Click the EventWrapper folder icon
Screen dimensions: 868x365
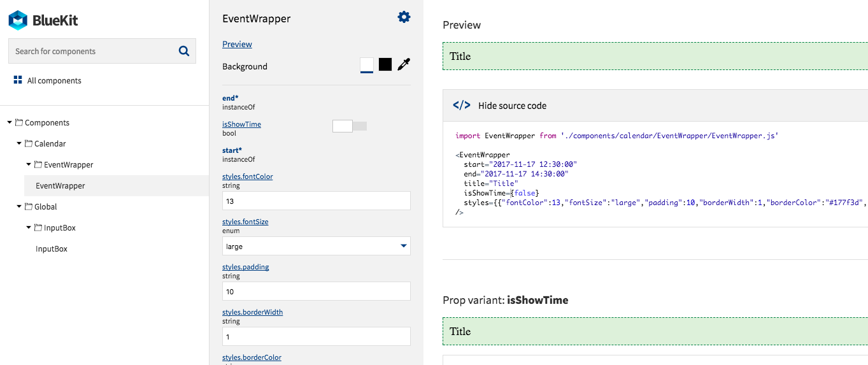38,164
